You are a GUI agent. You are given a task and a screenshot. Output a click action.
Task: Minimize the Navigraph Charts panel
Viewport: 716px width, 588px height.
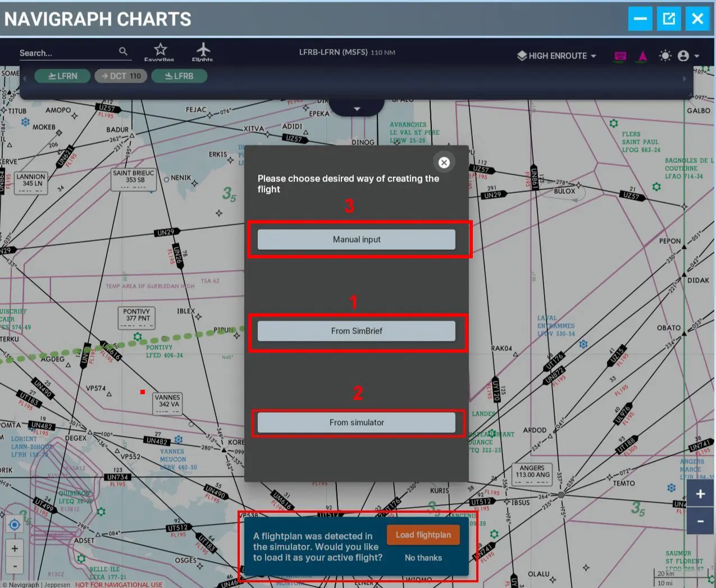click(640, 19)
